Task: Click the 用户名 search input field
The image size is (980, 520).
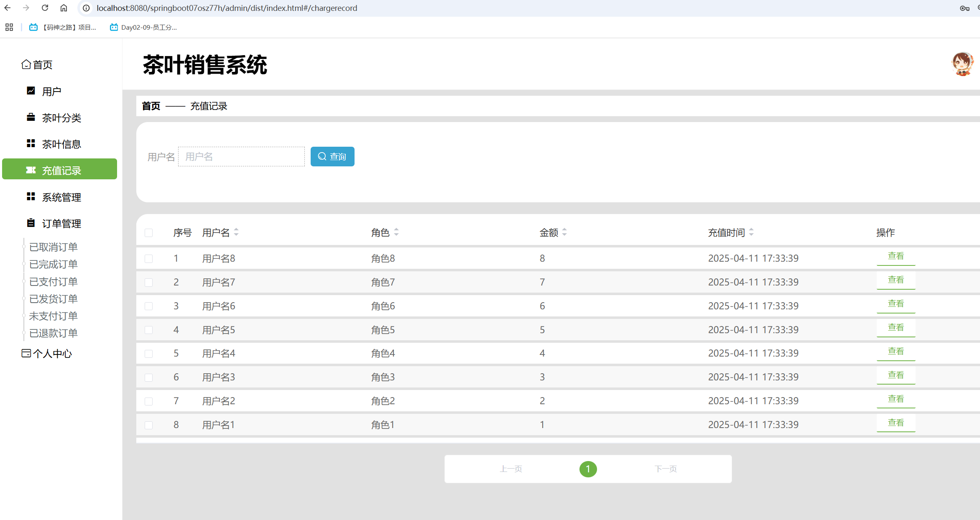Action: [241, 157]
